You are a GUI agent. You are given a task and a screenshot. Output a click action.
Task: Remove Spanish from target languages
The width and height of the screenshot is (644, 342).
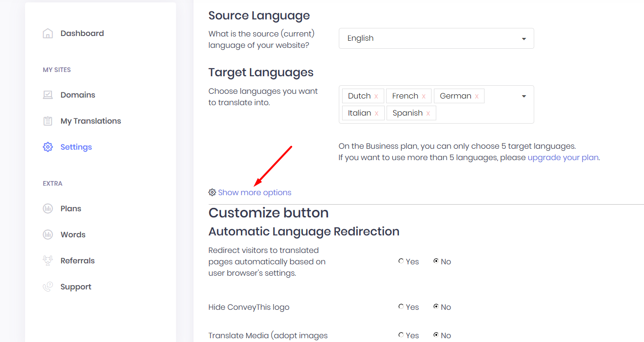pos(428,113)
